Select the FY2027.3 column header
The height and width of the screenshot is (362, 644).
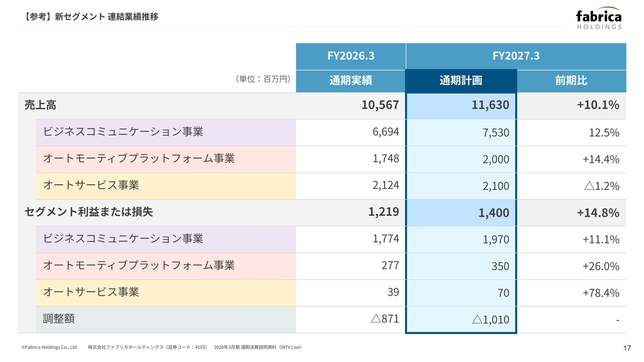[516, 56]
